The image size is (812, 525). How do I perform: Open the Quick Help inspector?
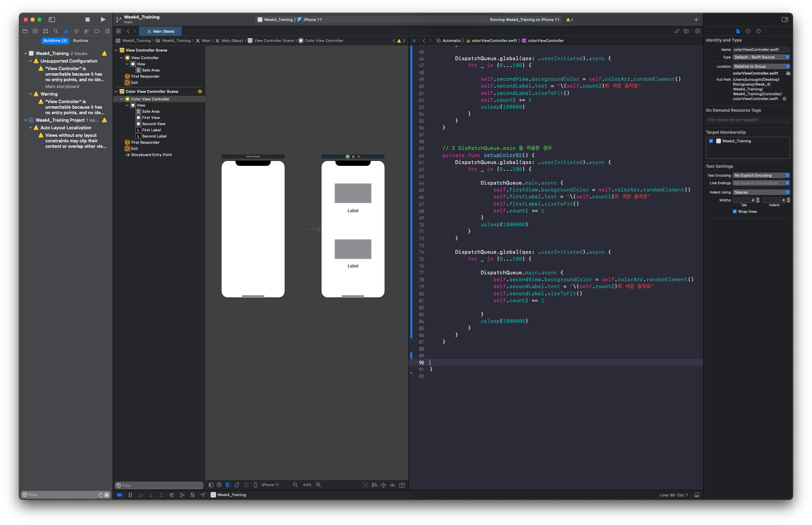(x=758, y=31)
